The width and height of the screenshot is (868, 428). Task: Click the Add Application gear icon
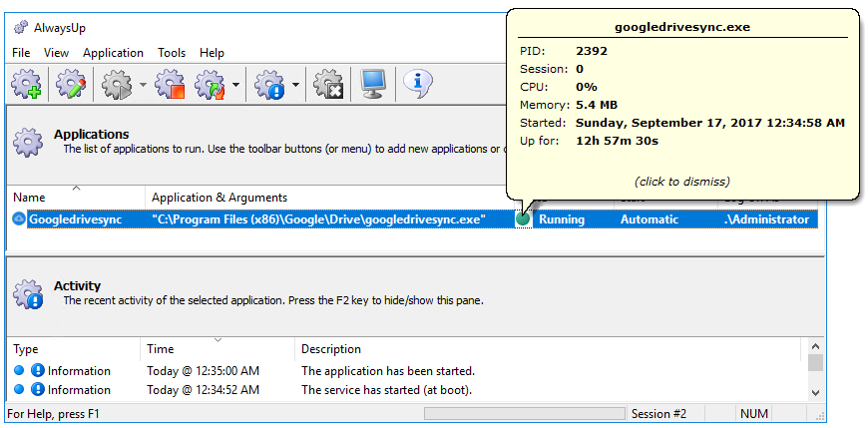(26, 85)
